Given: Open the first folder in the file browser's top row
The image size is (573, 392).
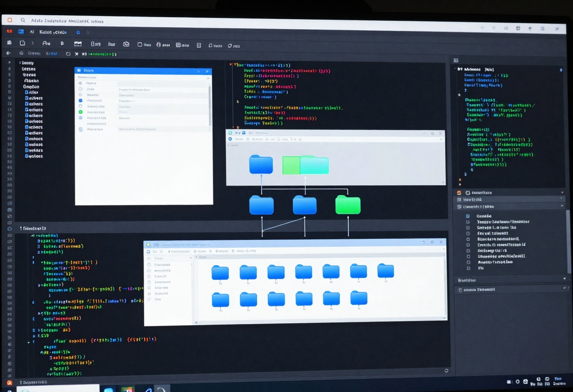Looking at the screenshot, I should pos(220,272).
